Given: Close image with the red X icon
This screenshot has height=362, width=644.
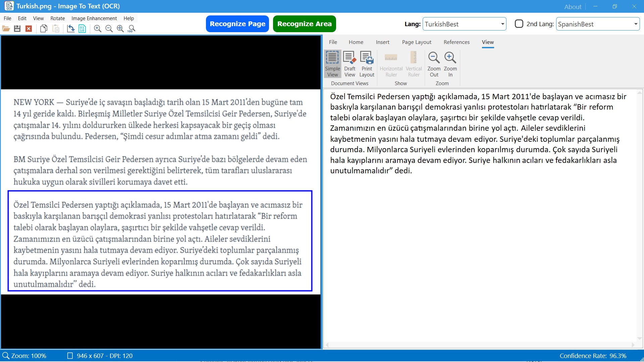Looking at the screenshot, I should tap(29, 29).
